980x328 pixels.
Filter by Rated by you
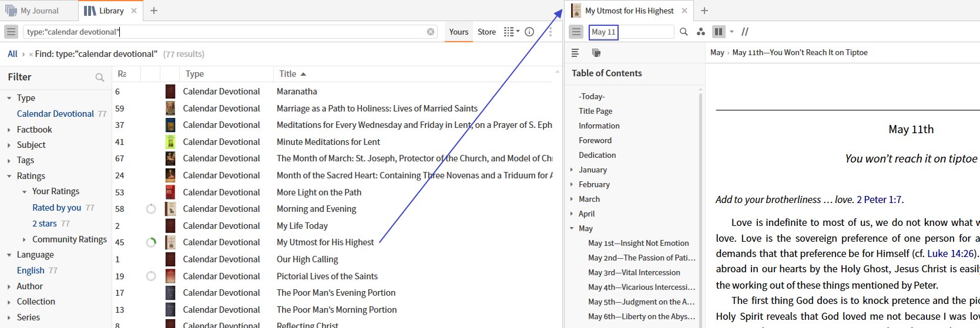tap(56, 208)
